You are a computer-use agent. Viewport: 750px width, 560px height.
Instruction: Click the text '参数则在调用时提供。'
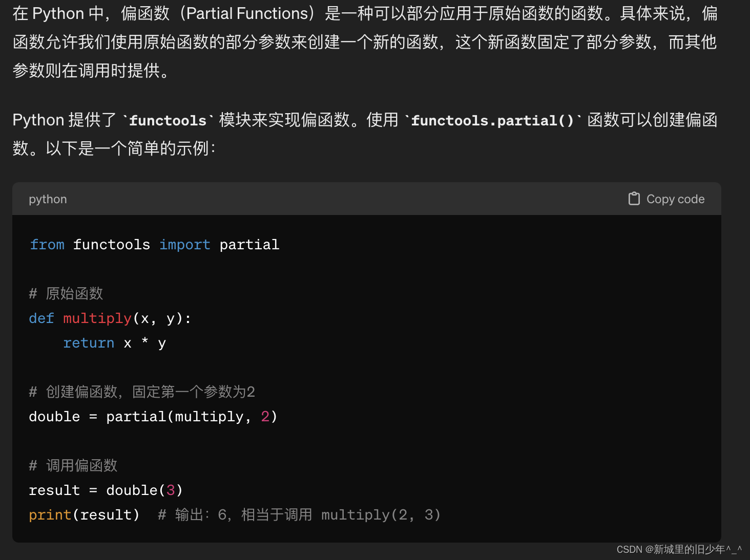[93, 71]
